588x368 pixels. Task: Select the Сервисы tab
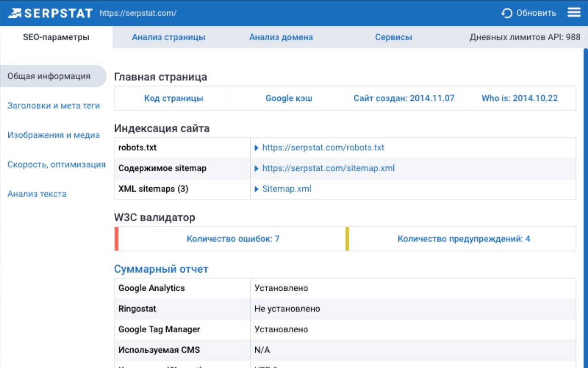393,37
